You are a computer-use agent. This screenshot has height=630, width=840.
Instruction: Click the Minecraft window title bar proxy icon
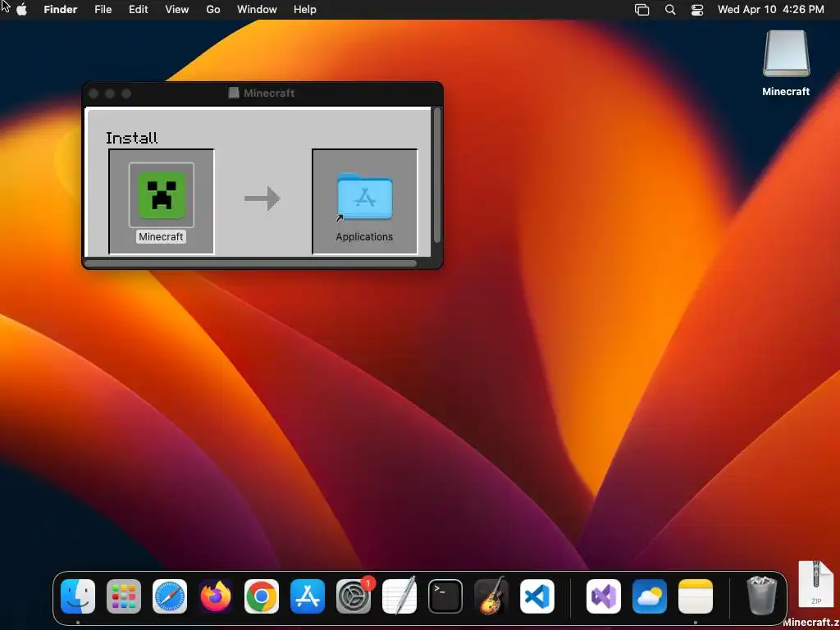[234, 94]
